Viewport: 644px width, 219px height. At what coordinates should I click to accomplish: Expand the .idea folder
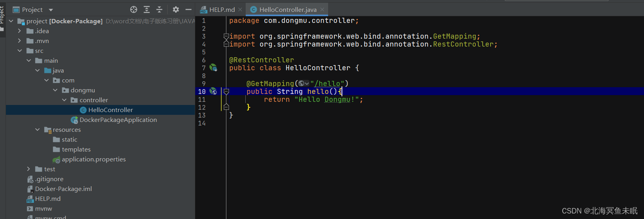(19, 31)
